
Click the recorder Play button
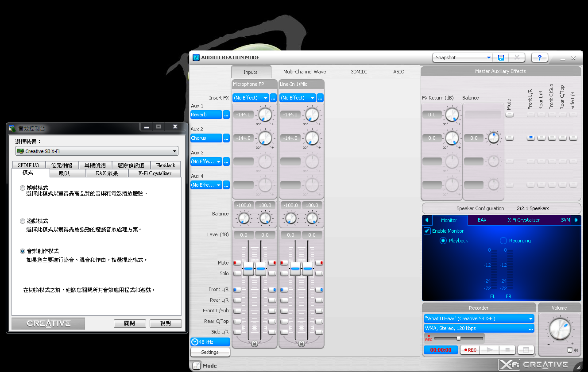click(490, 350)
